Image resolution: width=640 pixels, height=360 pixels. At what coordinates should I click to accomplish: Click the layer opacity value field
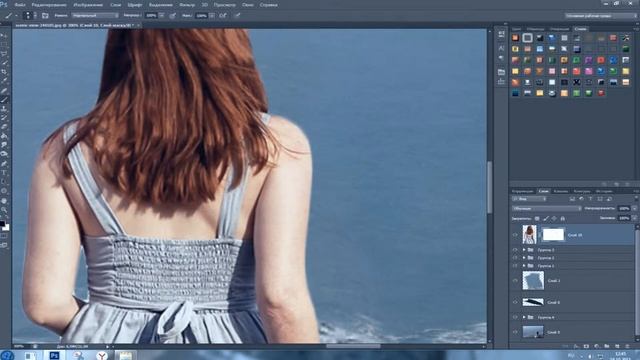(624, 209)
